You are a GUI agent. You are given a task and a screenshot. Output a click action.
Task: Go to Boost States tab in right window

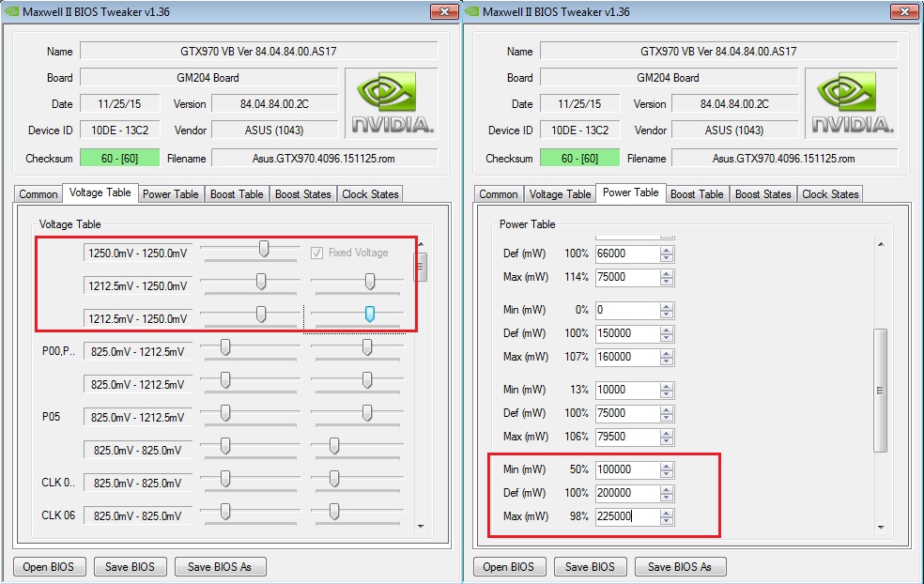[763, 193]
